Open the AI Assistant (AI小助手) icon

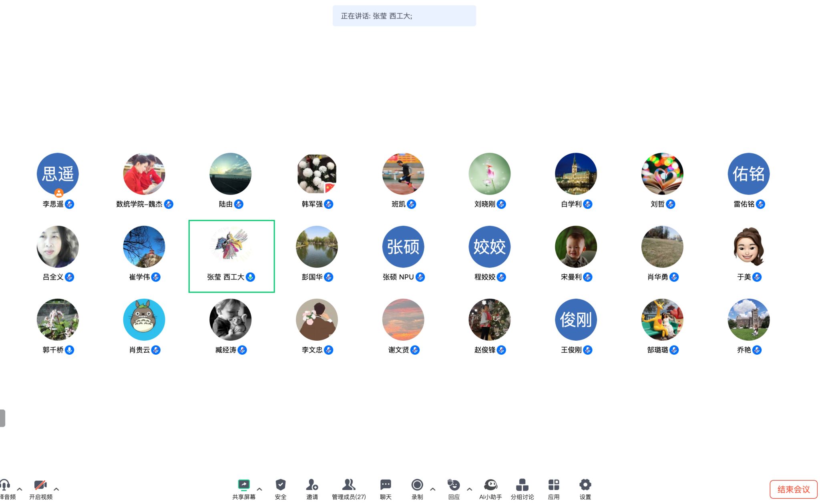coord(490,485)
